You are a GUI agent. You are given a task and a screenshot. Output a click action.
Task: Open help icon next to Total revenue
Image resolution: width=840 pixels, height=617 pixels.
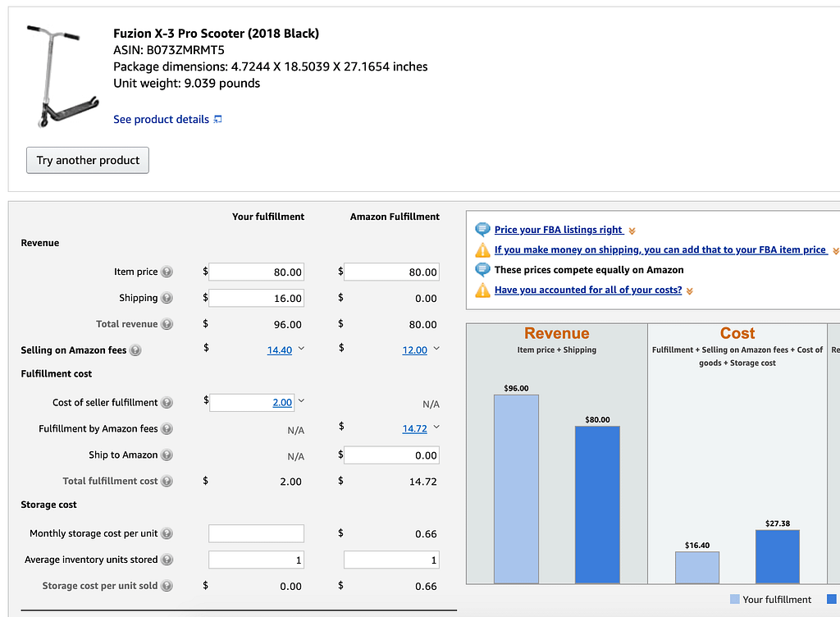pyautogui.click(x=167, y=324)
